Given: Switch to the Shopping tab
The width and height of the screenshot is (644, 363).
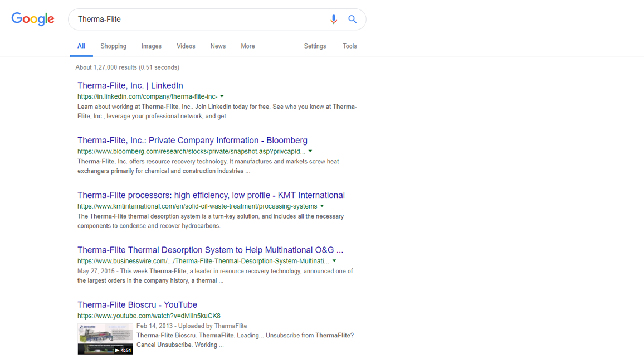Looking at the screenshot, I should coord(113,46).
